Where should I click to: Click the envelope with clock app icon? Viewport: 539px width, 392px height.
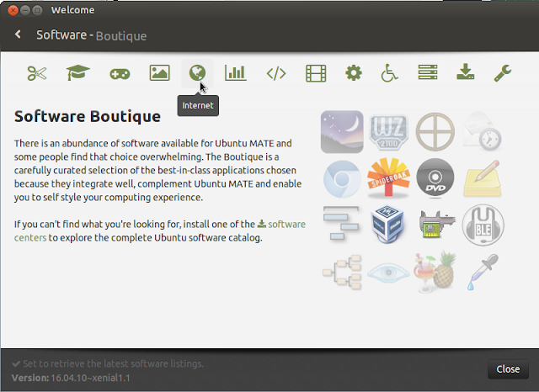[482, 132]
